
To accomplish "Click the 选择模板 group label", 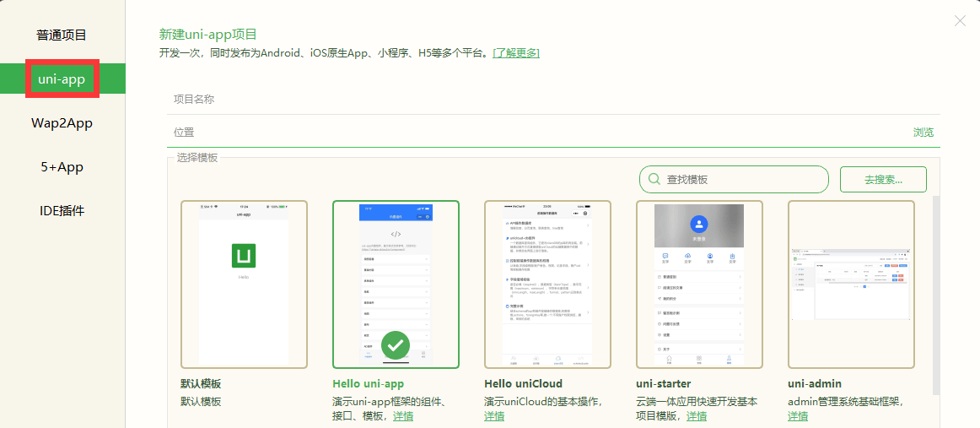I will coord(197,158).
